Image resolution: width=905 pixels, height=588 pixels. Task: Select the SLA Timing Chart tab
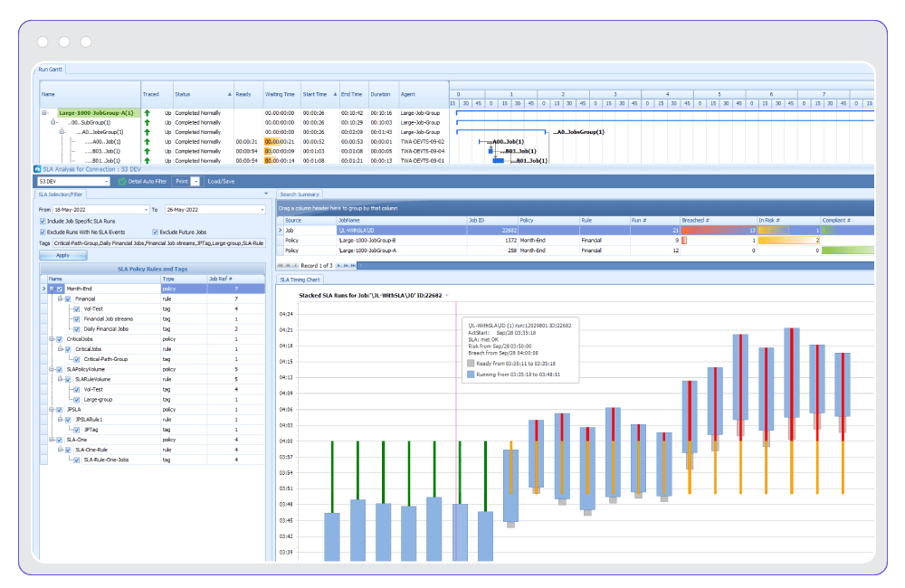click(300, 280)
